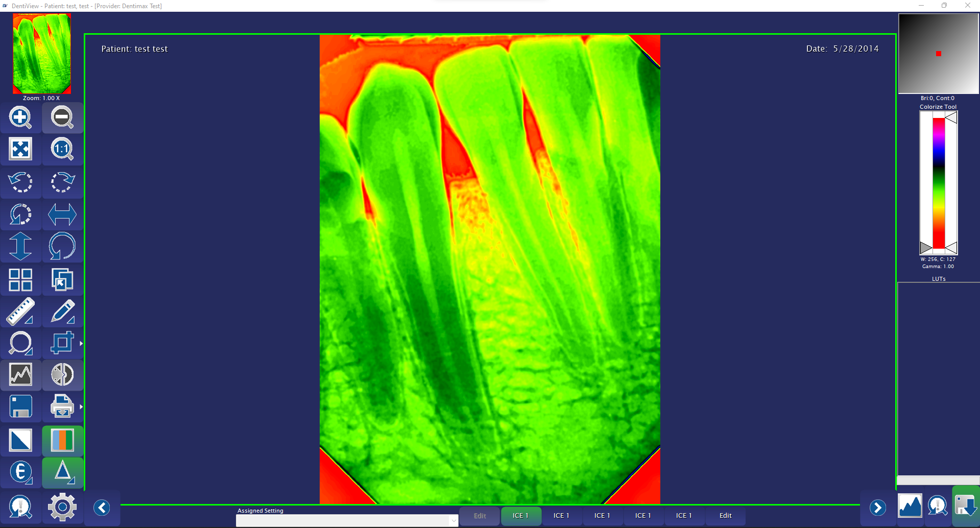This screenshot has width=980, height=528.
Task: Click the Colorize Tool color gradient bar
Action: click(x=938, y=183)
